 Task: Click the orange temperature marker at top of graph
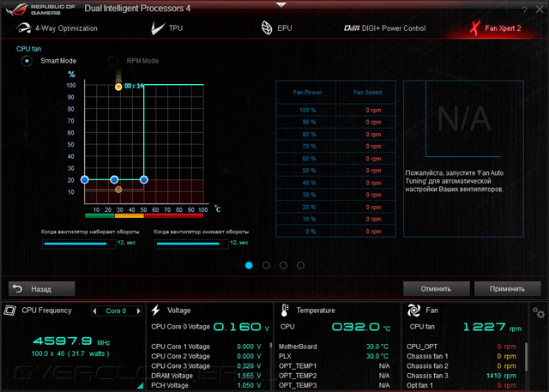[118, 87]
